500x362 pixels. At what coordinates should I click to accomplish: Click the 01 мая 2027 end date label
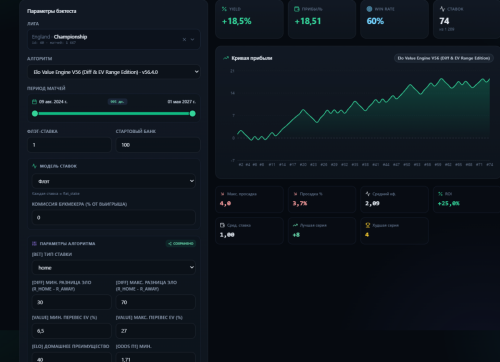pos(181,102)
